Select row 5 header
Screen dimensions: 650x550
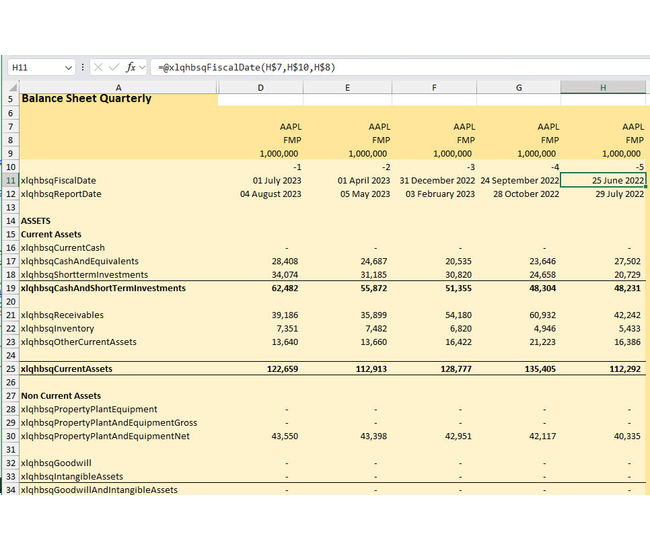[10, 99]
